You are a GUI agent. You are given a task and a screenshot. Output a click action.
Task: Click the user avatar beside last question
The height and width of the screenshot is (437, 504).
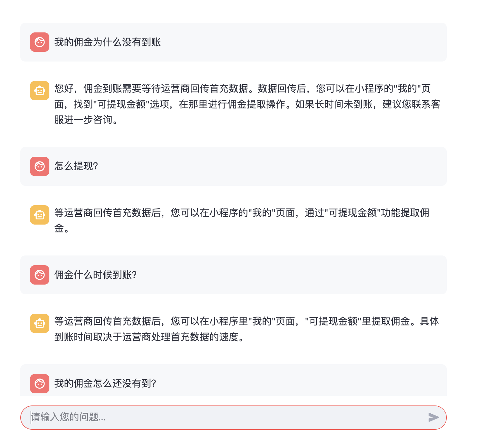pyautogui.click(x=39, y=384)
